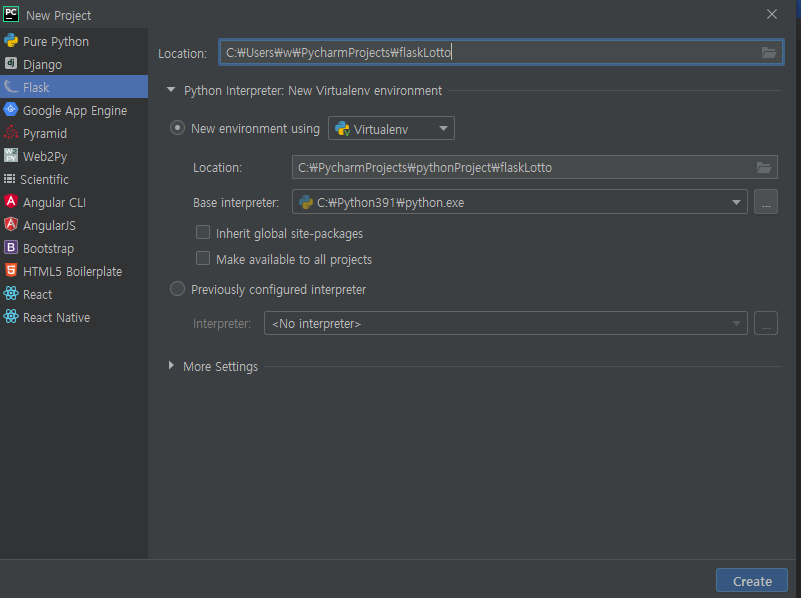The width and height of the screenshot is (801, 598).
Task: Click ellipsis button next to Interpreter field
Action: click(766, 323)
